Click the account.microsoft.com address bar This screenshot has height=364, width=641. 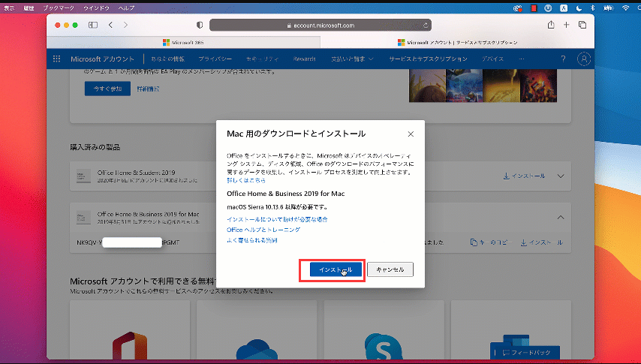320,25
